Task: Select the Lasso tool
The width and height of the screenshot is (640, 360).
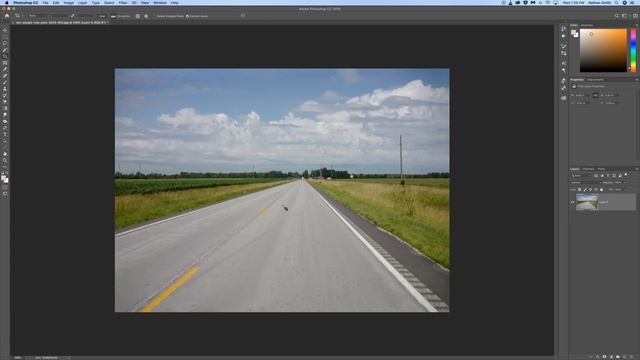Action: (5, 43)
